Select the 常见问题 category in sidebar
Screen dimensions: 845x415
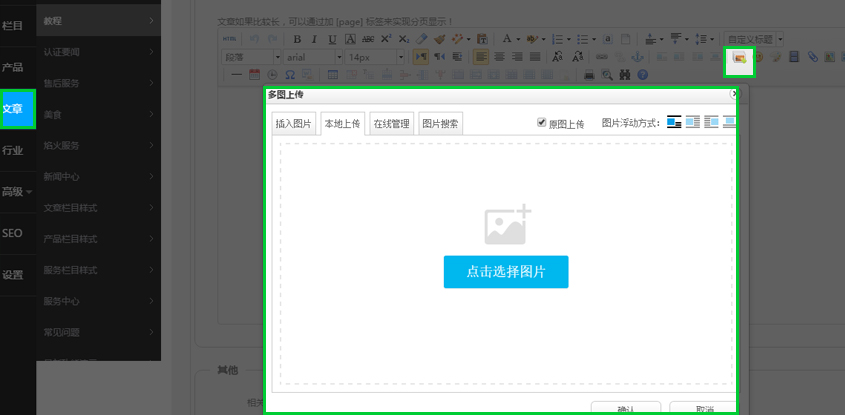(99, 332)
